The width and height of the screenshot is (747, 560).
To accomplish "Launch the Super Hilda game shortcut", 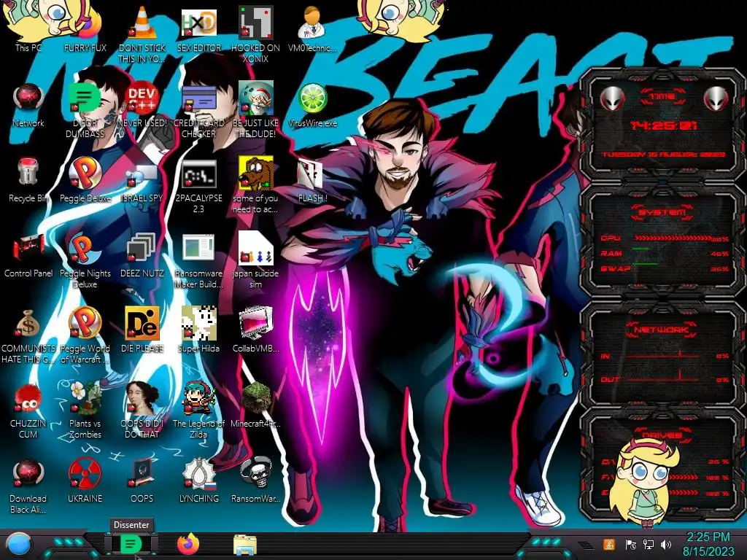I will click(x=198, y=330).
